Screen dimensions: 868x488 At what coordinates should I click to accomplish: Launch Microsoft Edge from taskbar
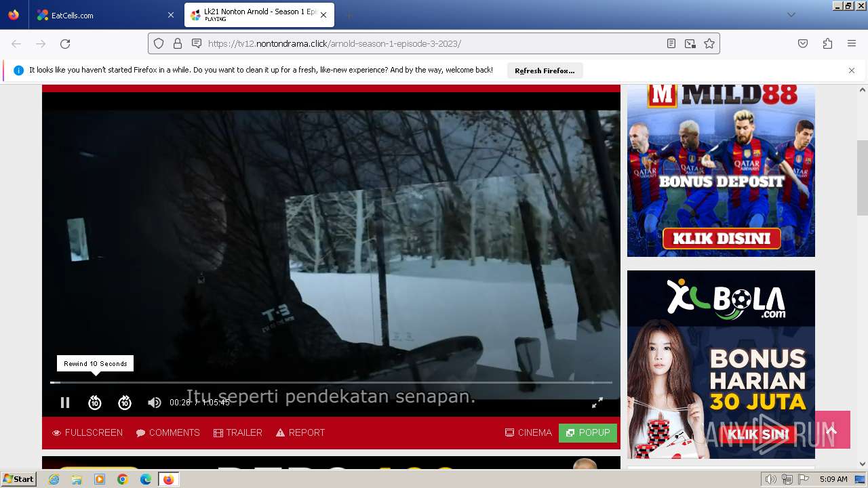146,479
